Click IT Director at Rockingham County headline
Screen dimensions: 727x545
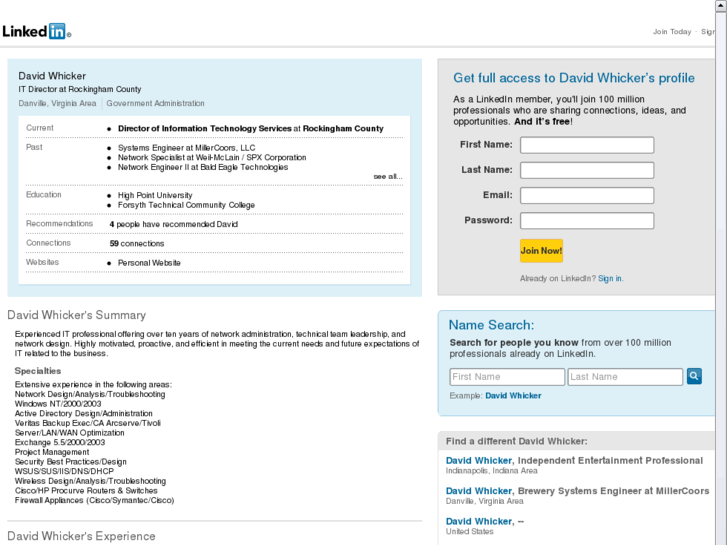pos(80,89)
